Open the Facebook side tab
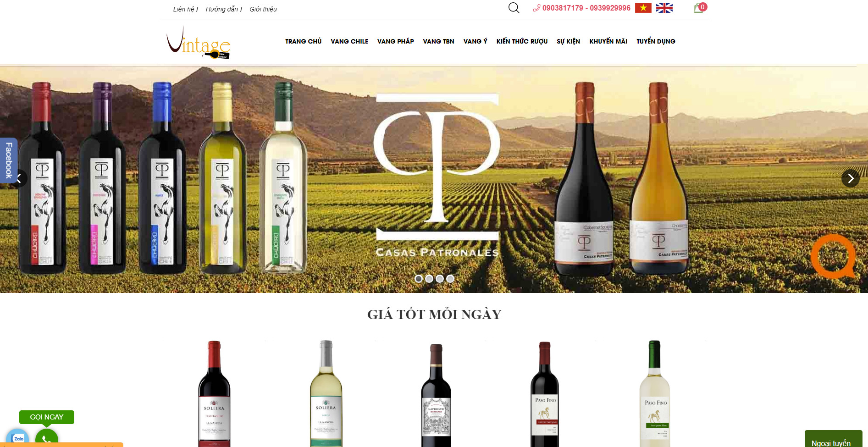The width and height of the screenshot is (868, 447). [9, 160]
